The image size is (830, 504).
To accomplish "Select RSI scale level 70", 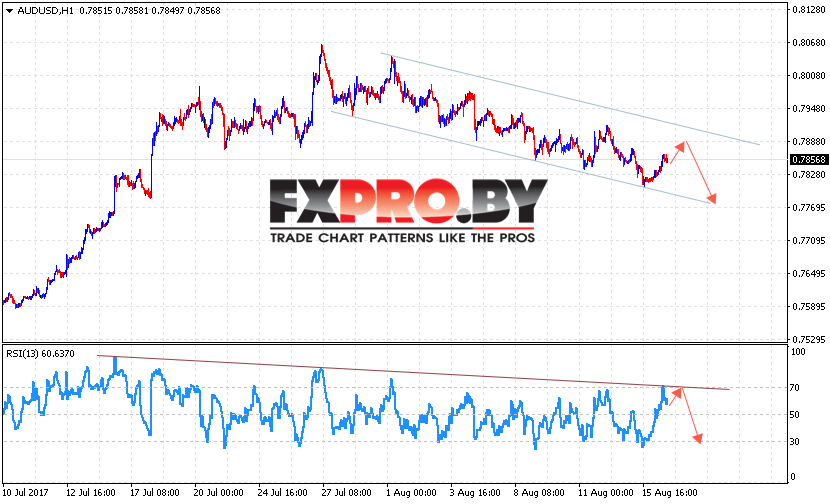I will point(795,388).
